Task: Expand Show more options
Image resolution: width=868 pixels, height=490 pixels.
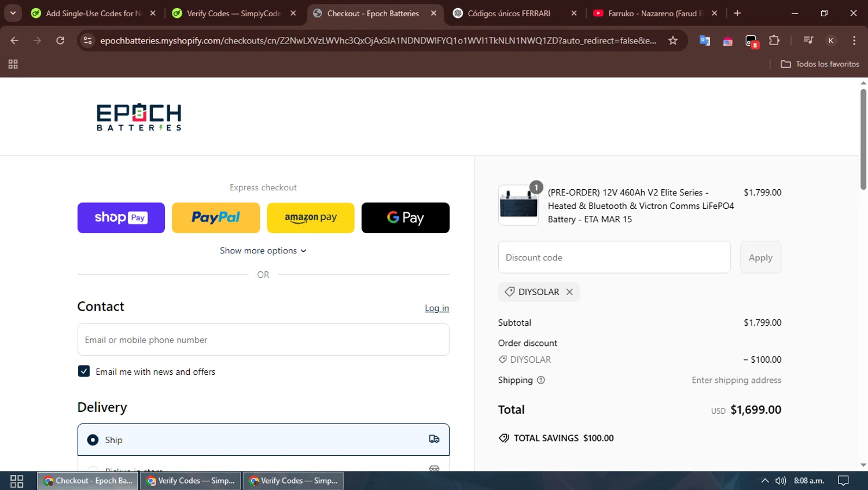Action: coord(263,250)
